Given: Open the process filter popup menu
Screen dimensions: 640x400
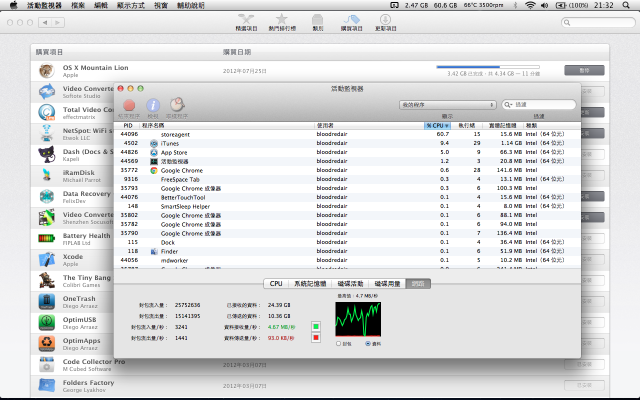Looking at the screenshot, I should [x=448, y=105].
